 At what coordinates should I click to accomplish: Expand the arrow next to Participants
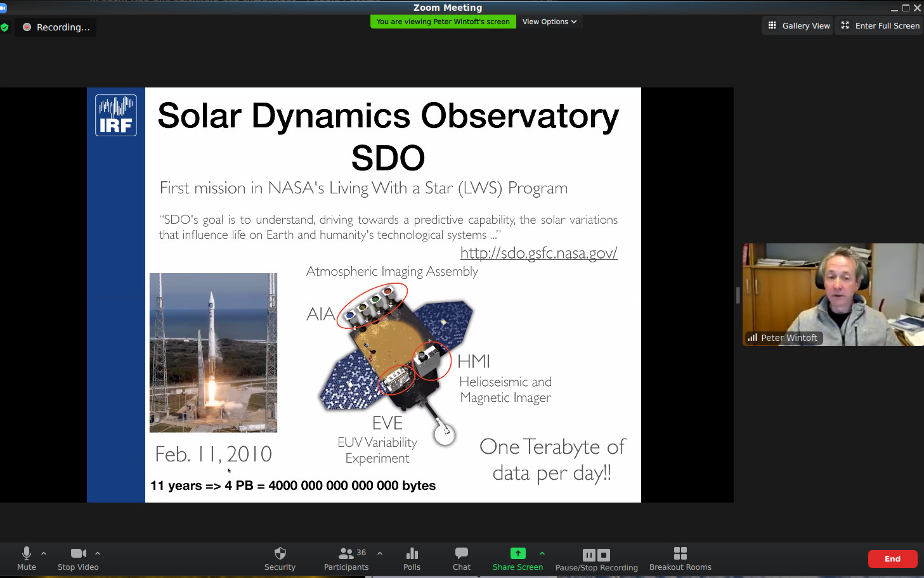[380, 553]
